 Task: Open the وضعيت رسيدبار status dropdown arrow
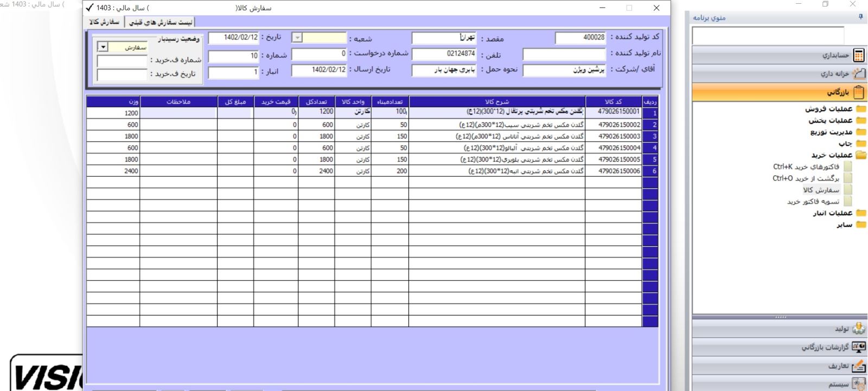pyautogui.click(x=103, y=47)
